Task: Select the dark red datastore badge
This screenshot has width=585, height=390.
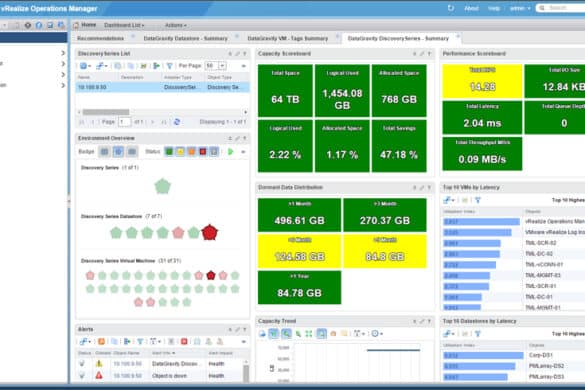Action: (210, 232)
